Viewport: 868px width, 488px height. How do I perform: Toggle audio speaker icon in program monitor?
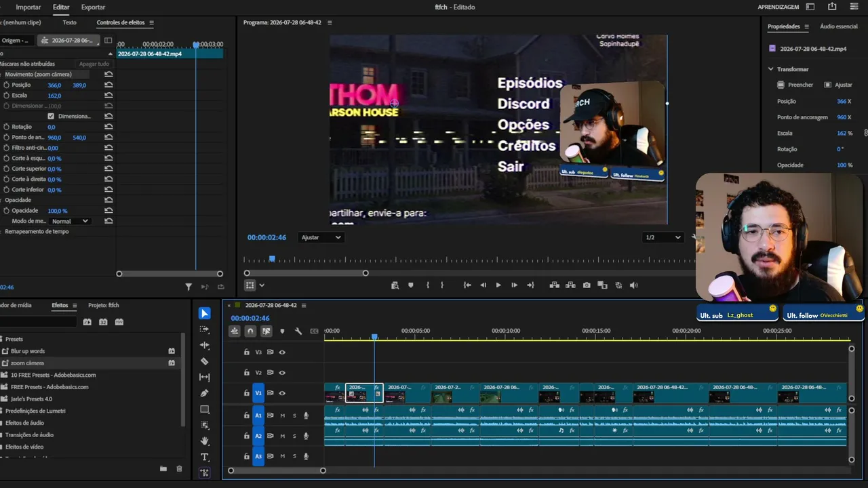point(634,285)
